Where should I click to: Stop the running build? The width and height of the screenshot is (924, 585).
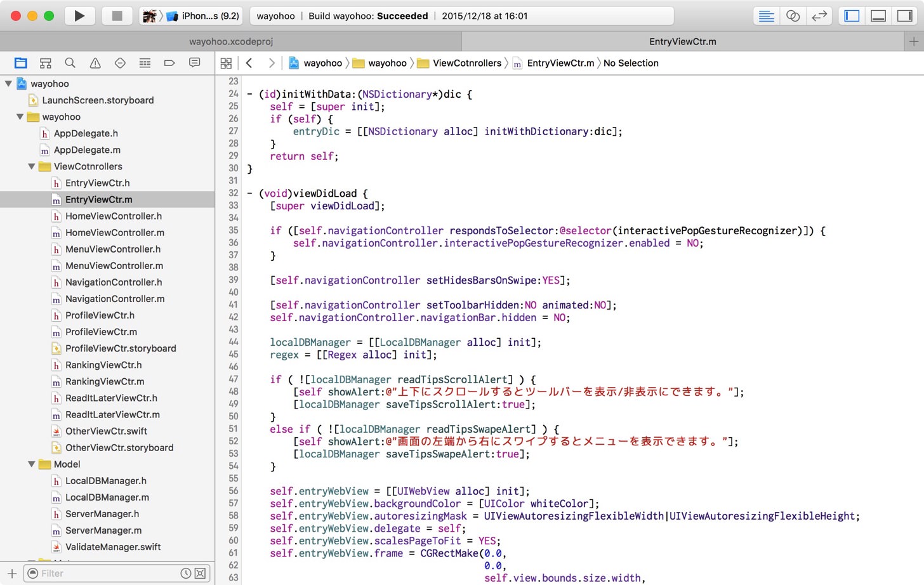(x=117, y=16)
